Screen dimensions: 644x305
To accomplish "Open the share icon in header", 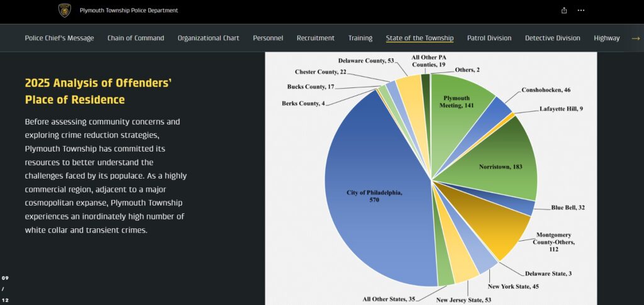I will pos(564,10).
